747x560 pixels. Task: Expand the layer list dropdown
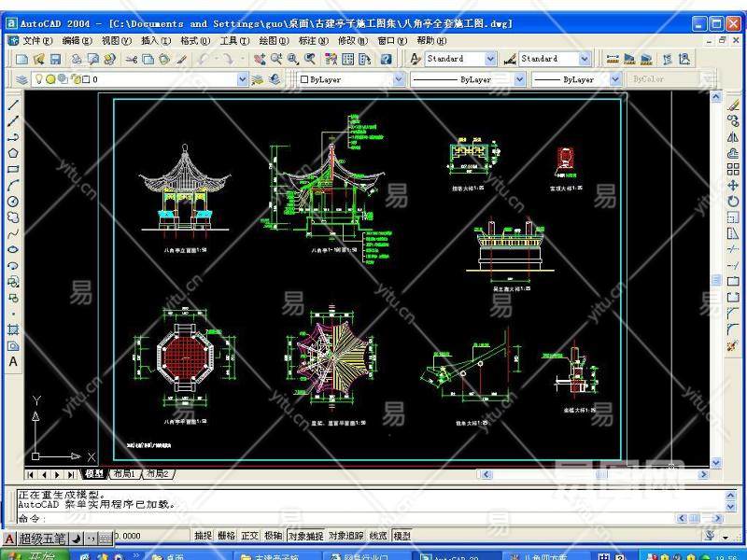pyautogui.click(x=243, y=79)
